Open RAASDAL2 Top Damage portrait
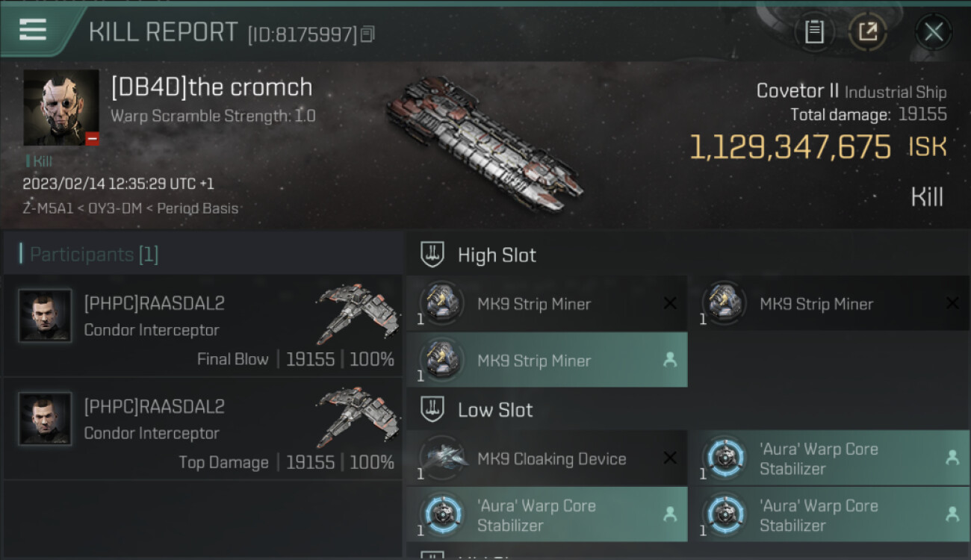The width and height of the screenshot is (971, 560). point(46,419)
